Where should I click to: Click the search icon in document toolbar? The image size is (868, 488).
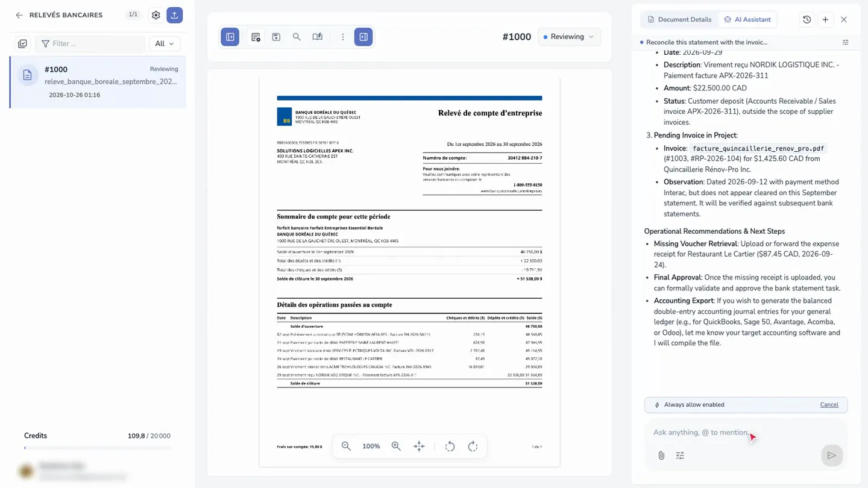click(x=297, y=37)
